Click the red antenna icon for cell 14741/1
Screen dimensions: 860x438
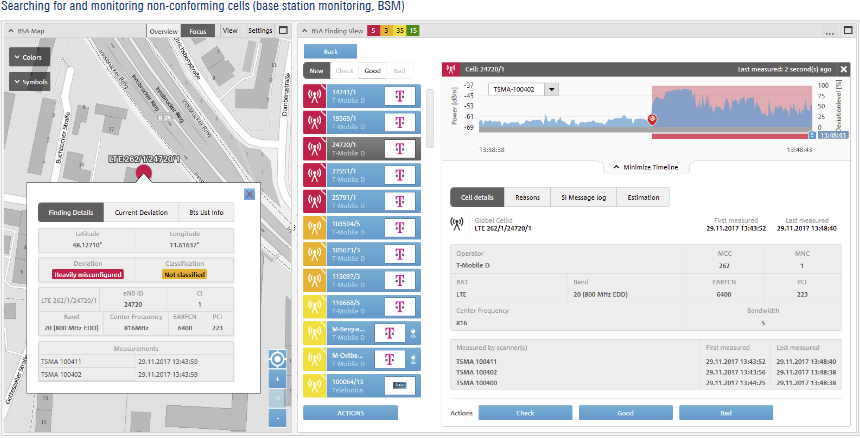(x=312, y=97)
